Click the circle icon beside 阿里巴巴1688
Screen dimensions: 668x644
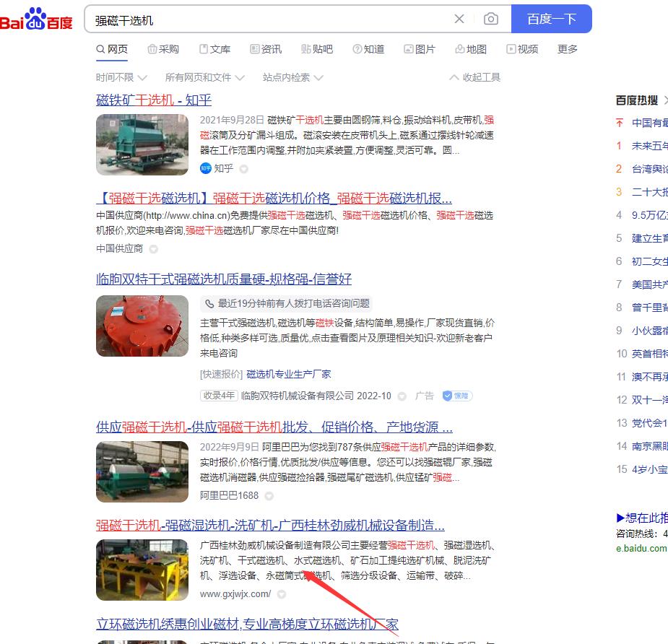click(269, 496)
